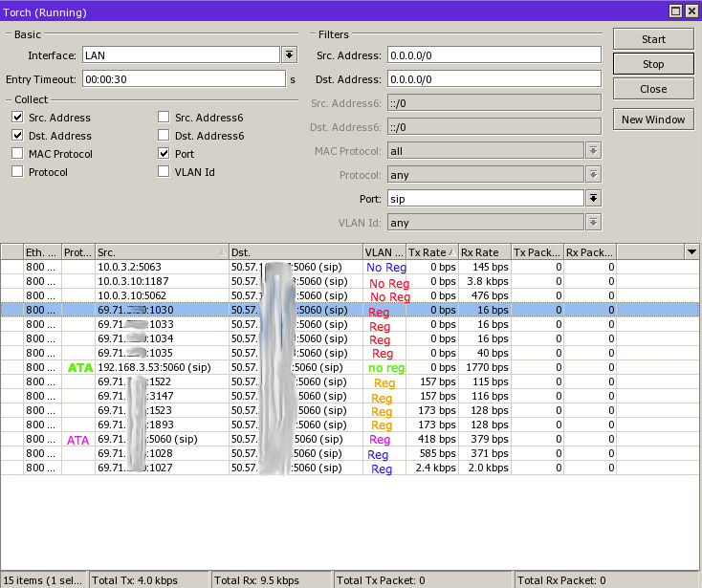Uncheck the Port collect checkbox
The width and height of the screenshot is (702, 588).
tap(164, 154)
